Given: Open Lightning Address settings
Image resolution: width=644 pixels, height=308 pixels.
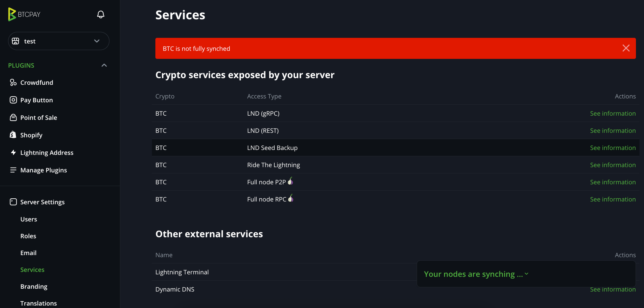Looking at the screenshot, I should point(47,152).
